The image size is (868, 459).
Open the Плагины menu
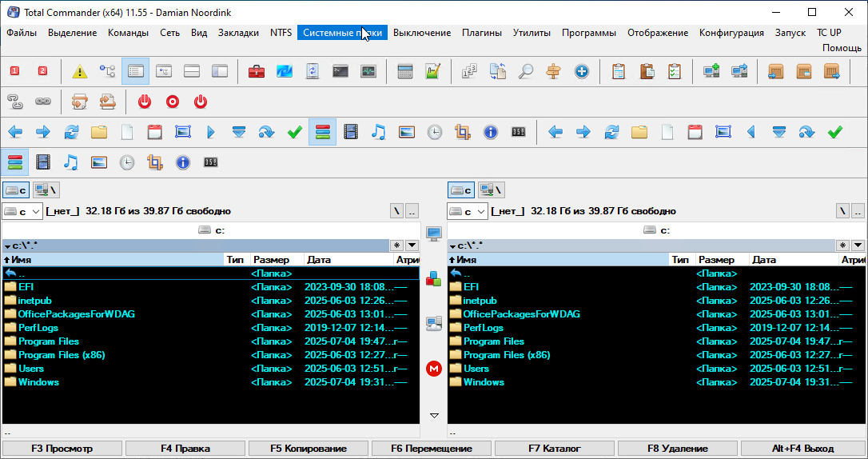point(481,33)
